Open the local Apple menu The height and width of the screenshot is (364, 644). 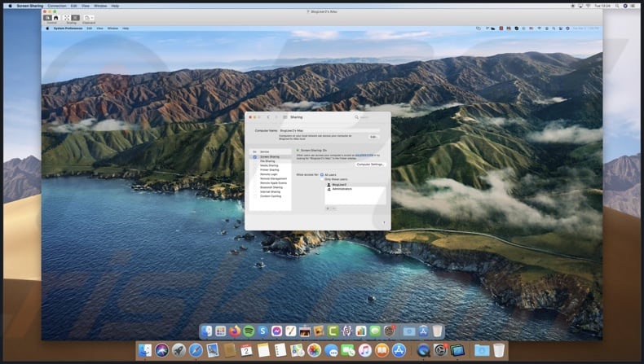(11, 6)
